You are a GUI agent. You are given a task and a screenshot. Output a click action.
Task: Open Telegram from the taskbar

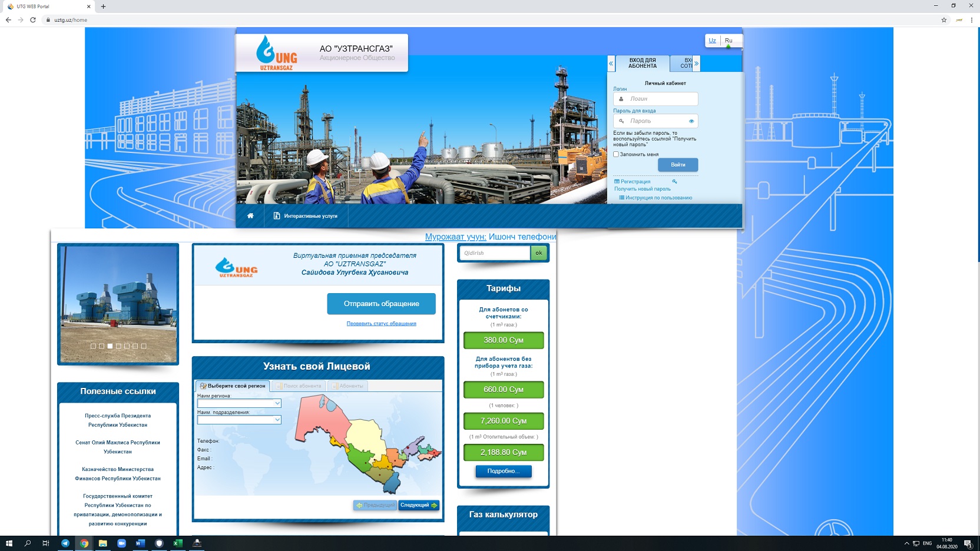point(65,543)
